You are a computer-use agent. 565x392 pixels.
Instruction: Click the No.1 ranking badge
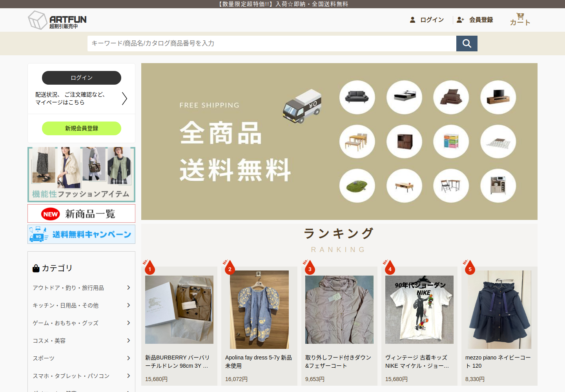[x=149, y=267]
